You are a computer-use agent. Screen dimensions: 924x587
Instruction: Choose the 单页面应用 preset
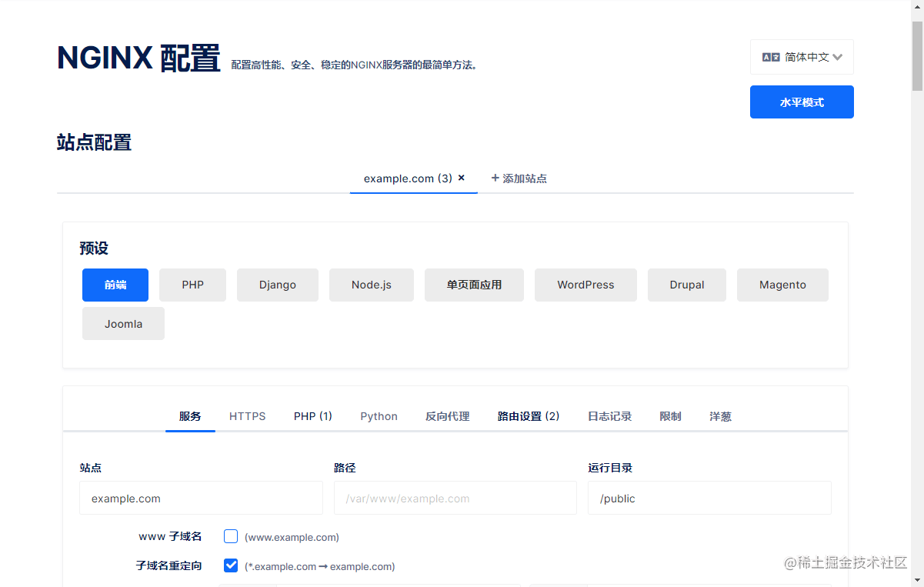coord(474,285)
